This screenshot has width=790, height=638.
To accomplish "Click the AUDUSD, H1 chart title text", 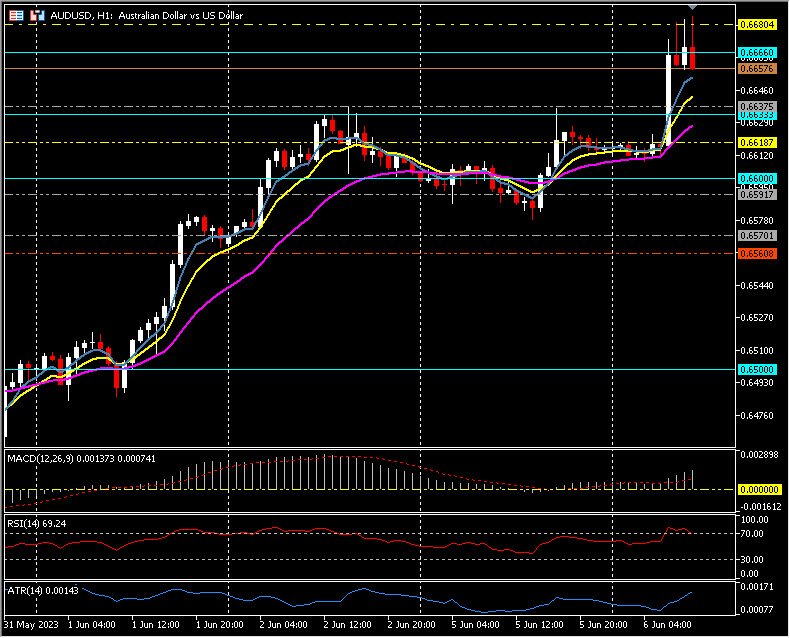I will 128,16.
